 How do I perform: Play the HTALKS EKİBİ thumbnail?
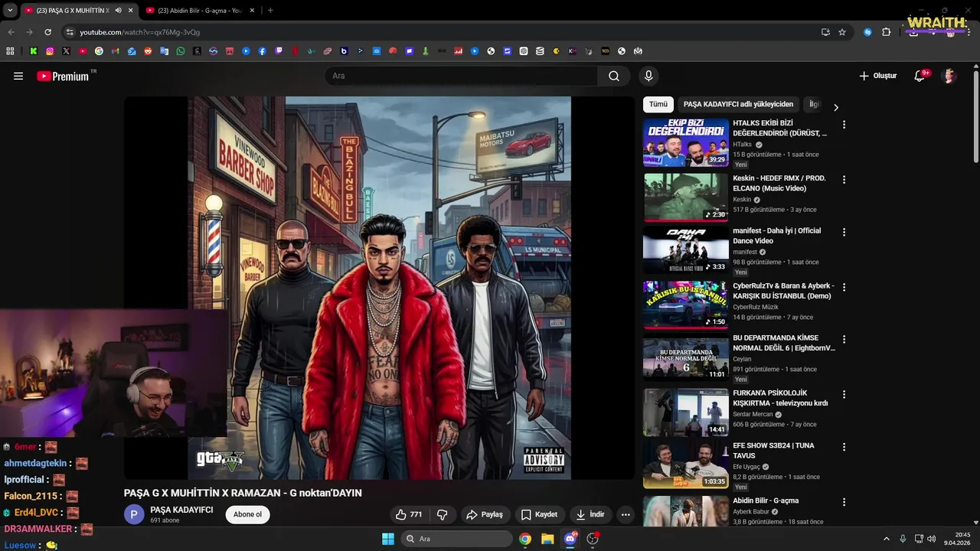point(686,142)
